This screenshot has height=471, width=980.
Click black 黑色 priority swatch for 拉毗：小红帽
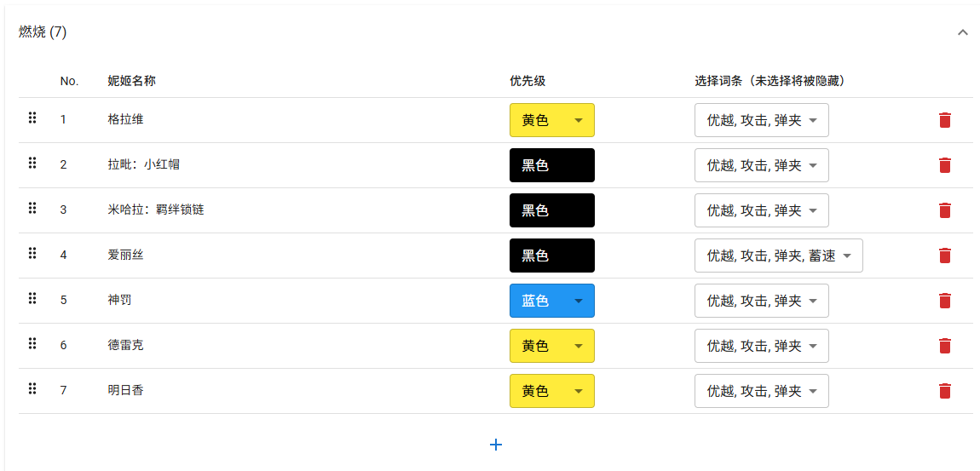pos(551,165)
